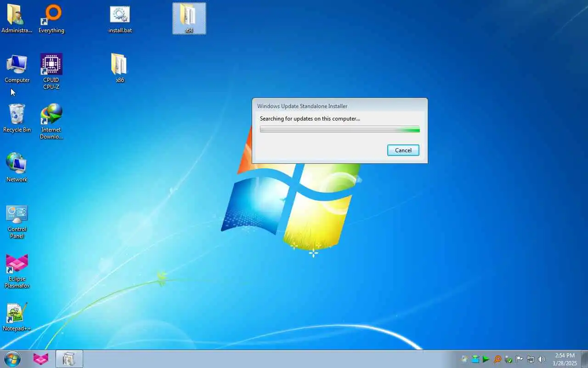The width and height of the screenshot is (588, 368).
Task: Select the x86 folder on desktop
Action: click(119, 68)
